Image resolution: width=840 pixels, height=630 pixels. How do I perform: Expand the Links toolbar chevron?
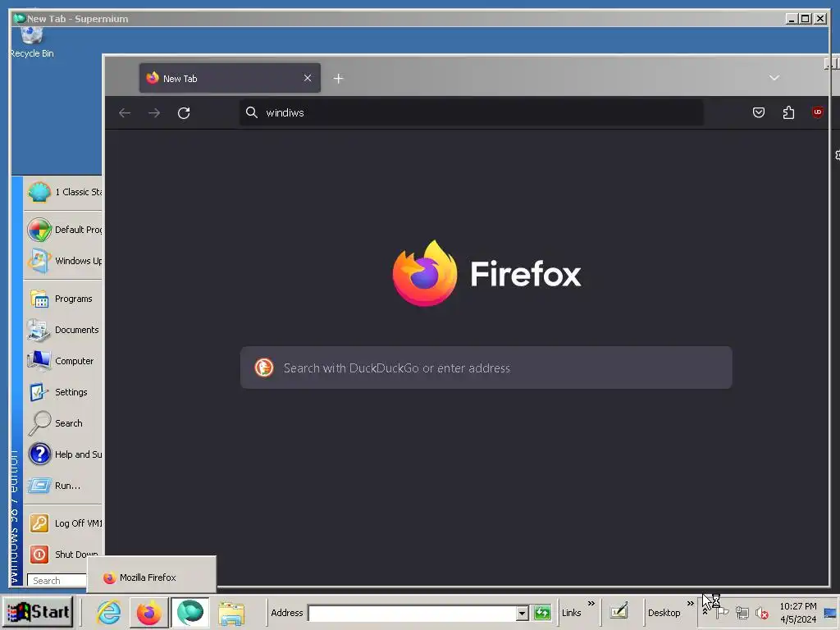(591, 604)
